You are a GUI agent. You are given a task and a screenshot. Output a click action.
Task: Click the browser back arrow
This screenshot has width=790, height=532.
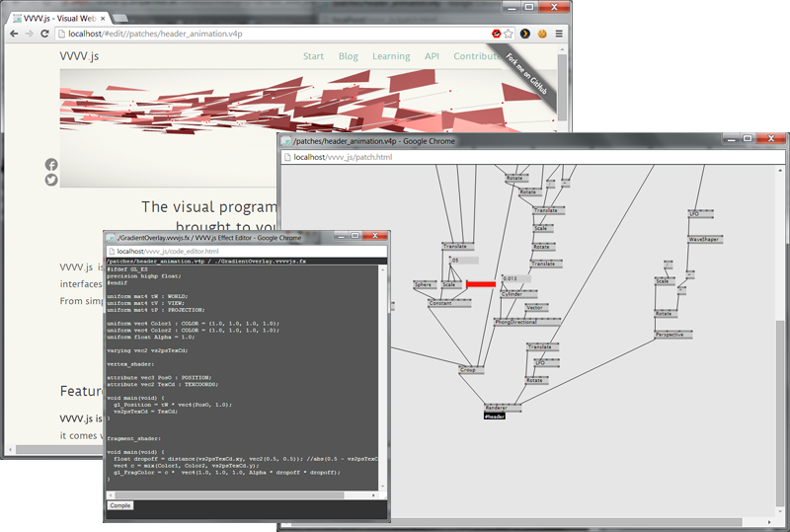tap(14, 34)
